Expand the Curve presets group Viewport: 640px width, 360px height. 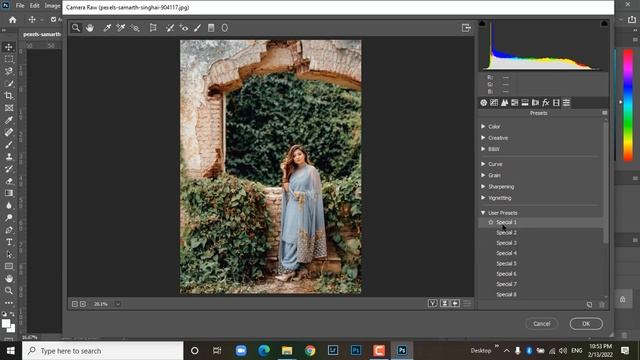tap(483, 164)
